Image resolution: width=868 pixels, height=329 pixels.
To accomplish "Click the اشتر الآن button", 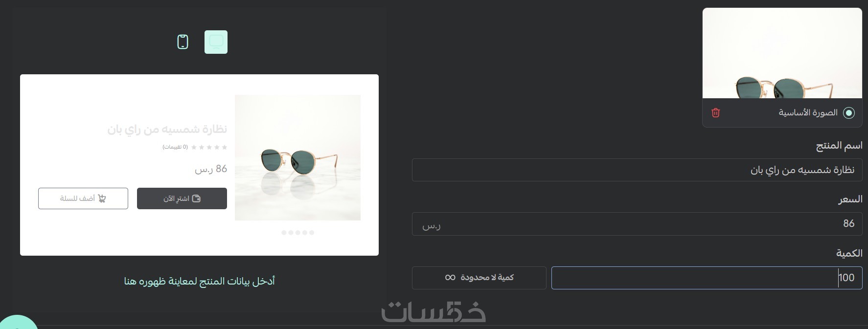I will tap(182, 198).
